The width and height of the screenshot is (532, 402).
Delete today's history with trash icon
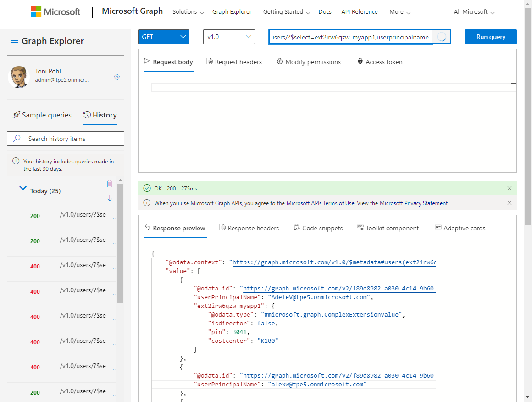click(x=110, y=184)
